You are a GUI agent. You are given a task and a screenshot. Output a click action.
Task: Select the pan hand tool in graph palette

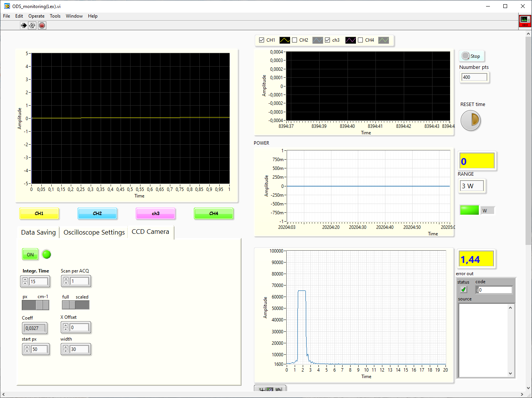(279, 390)
